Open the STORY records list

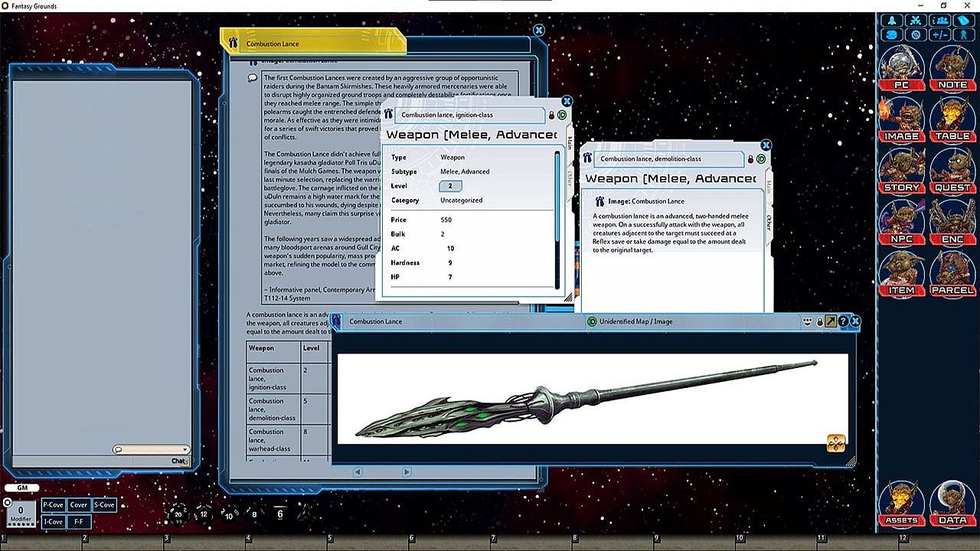pos(901,171)
